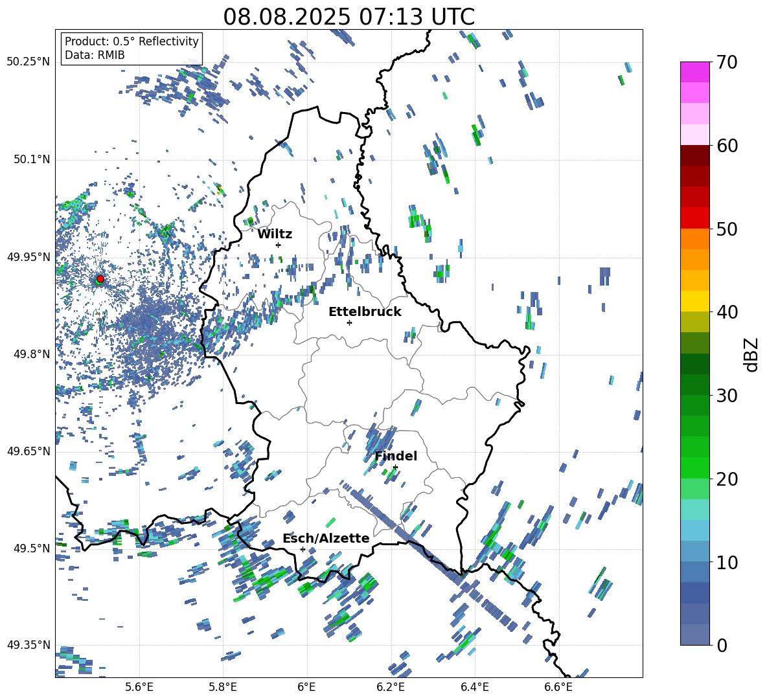This screenshot has height=700, width=767.
Task: Click the 10 colorbar tick label
Action: point(726,562)
